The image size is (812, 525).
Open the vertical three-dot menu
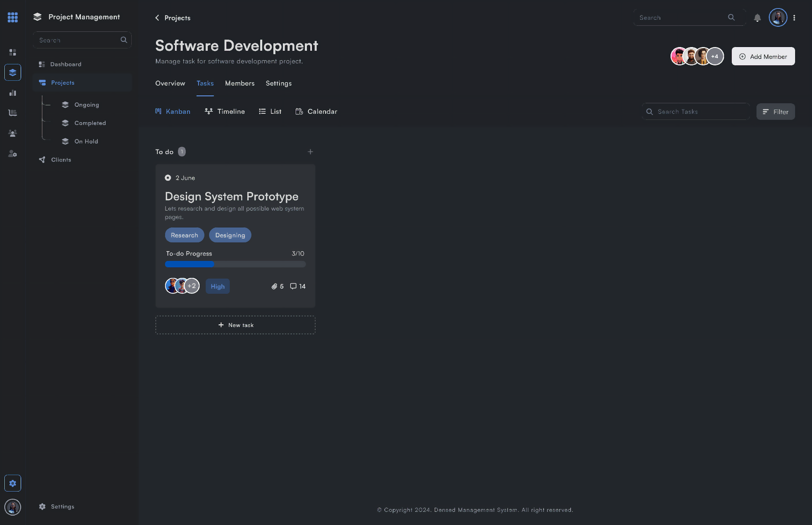click(794, 18)
